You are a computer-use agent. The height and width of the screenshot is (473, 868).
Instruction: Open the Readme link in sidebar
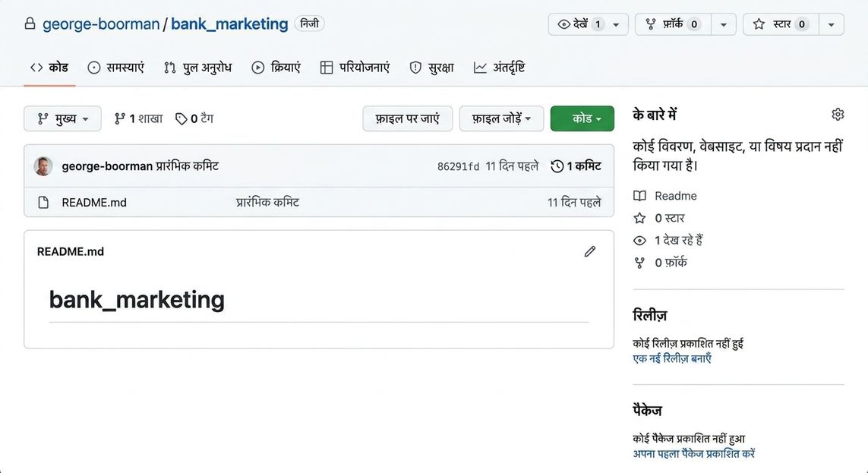click(x=675, y=196)
